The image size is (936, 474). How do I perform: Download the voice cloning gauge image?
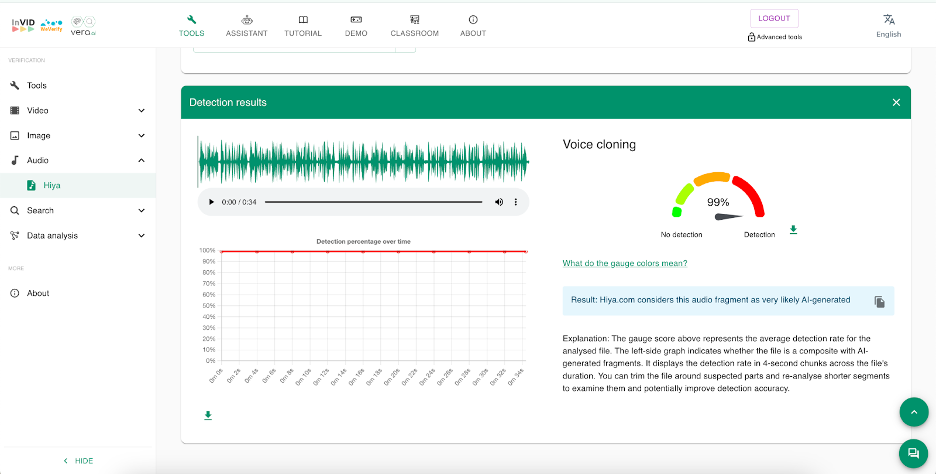click(793, 230)
